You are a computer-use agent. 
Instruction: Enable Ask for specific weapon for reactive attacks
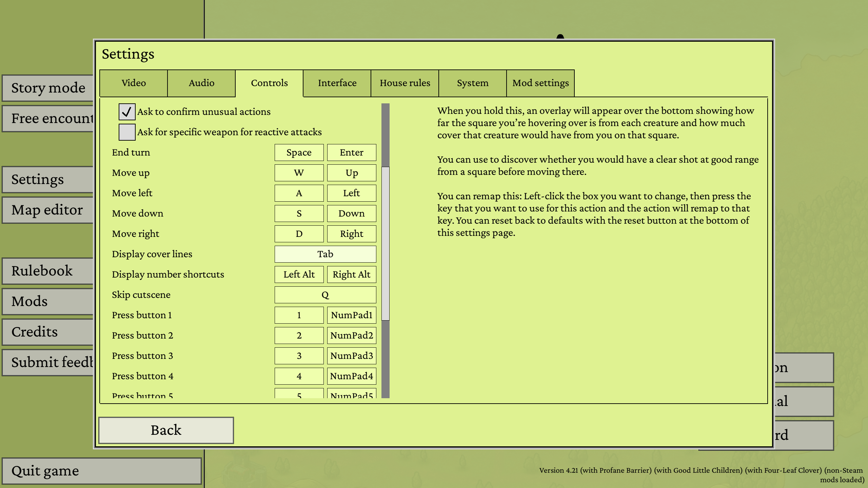click(127, 132)
